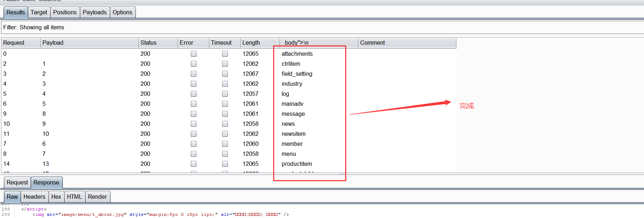This screenshot has width=644, height=218.
Task: Toggle Error checkbox in the log row
Action: pyautogui.click(x=194, y=94)
